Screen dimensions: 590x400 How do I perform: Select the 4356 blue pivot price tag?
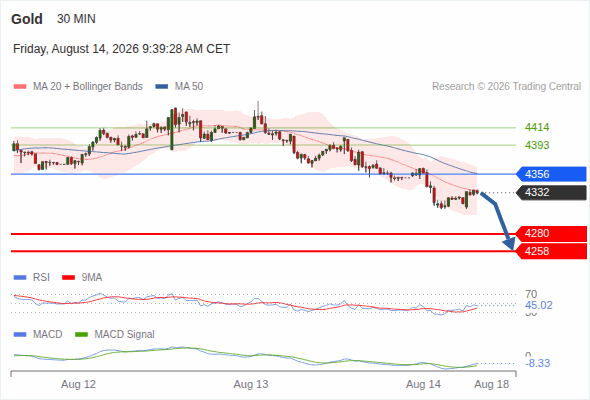point(551,174)
